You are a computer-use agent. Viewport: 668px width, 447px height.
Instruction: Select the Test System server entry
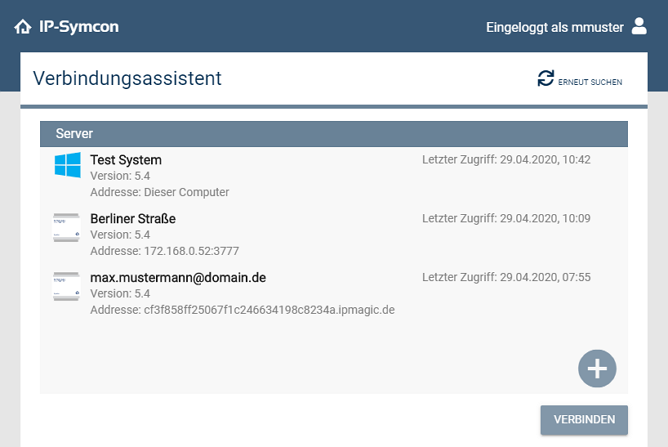(x=126, y=160)
